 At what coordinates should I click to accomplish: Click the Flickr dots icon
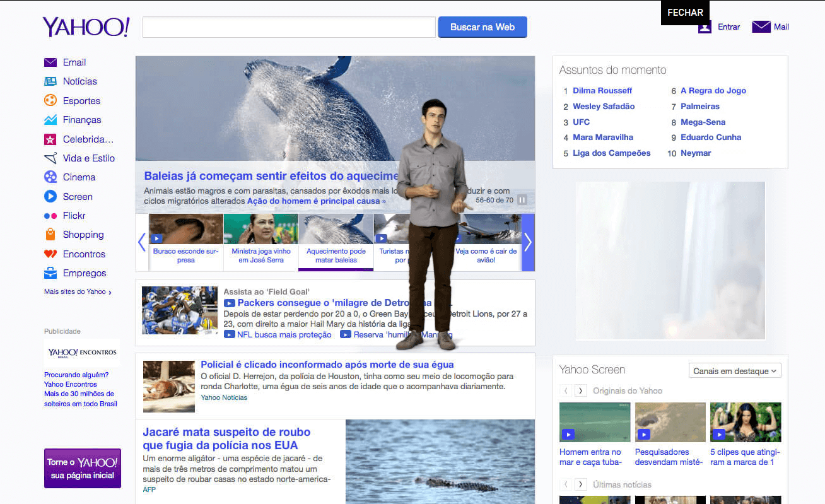click(x=50, y=216)
